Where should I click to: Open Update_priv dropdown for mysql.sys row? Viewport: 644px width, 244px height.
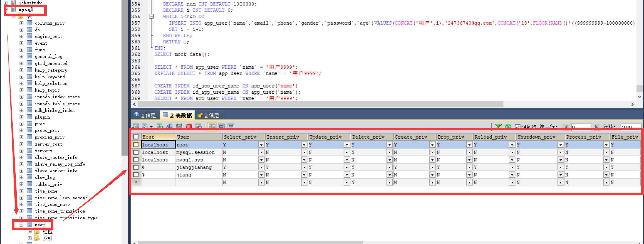347,160
